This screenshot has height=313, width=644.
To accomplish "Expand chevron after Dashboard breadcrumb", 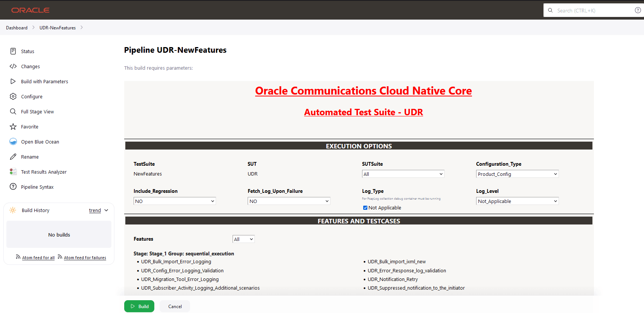I will (x=33, y=27).
